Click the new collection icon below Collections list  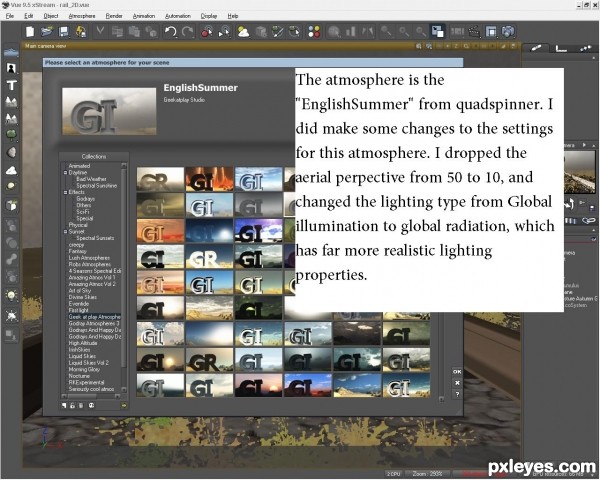64,405
